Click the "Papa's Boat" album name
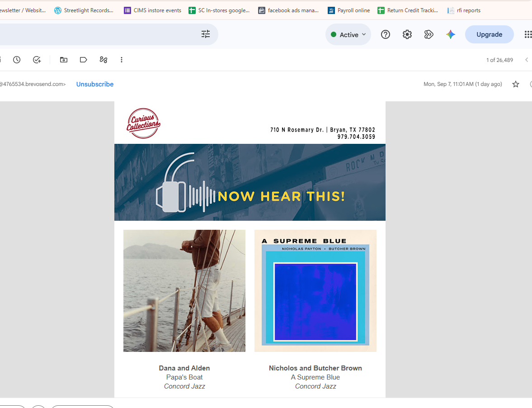Screen dimensions: 532x408 tap(184, 377)
